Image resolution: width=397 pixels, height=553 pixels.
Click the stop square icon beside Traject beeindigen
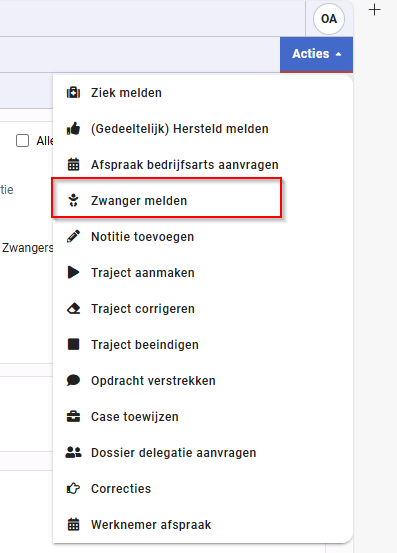(x=73, y=344)
